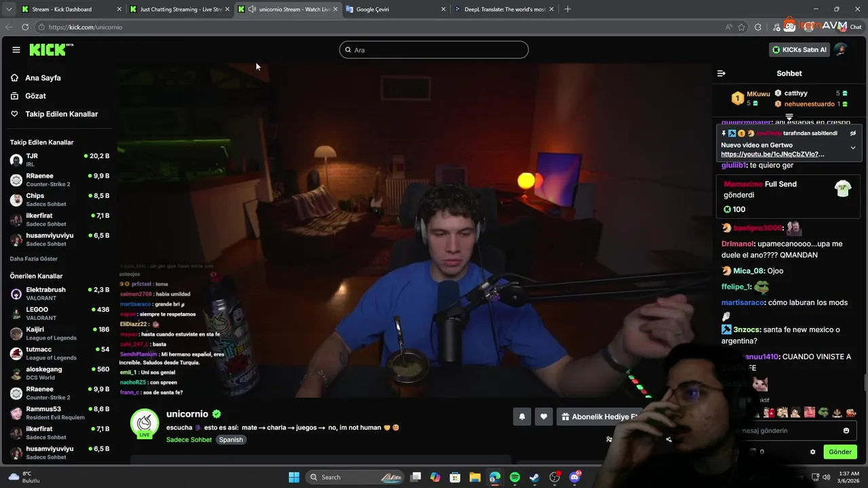Image resolution: width=868 pixels, height=488 pixels.
Task: Click Sadece Sohbet category link
Action: (189, 440)
